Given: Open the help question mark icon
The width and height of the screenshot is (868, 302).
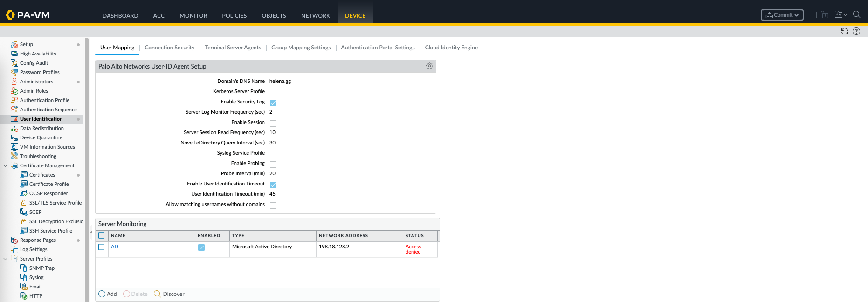Looking at the screenshot, I should tap(856, 31).
